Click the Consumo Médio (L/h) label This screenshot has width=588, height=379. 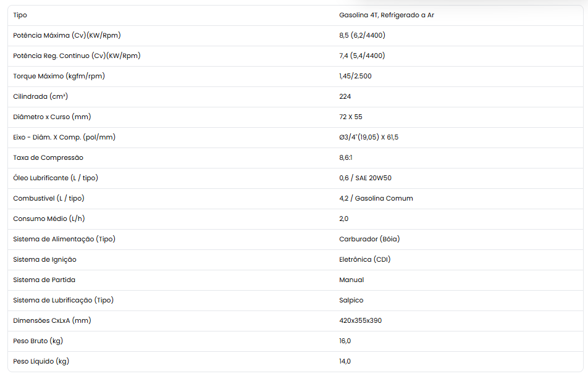[49, 219]
